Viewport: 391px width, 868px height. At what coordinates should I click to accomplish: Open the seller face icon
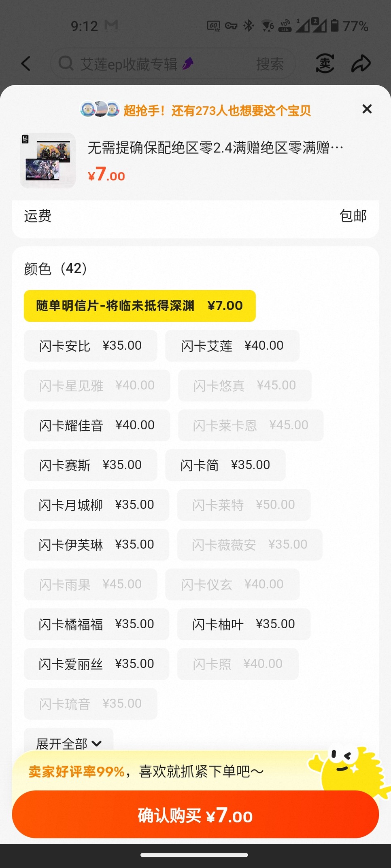(325, 63)
